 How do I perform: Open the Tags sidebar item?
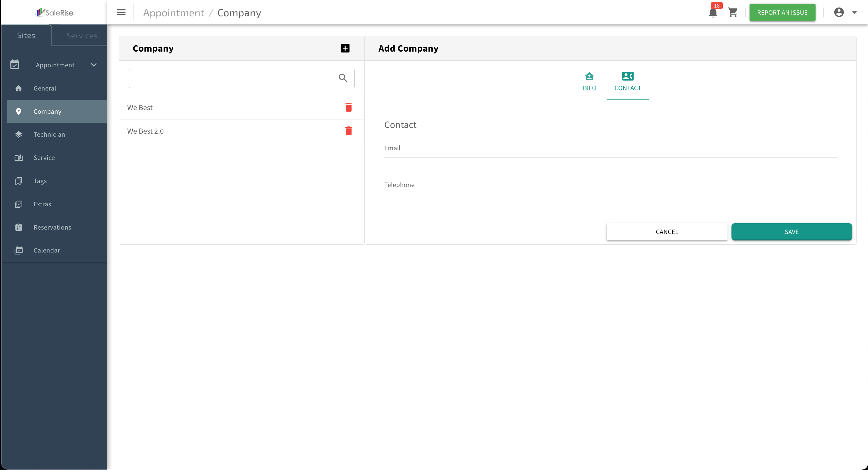[x=57, y=181]
